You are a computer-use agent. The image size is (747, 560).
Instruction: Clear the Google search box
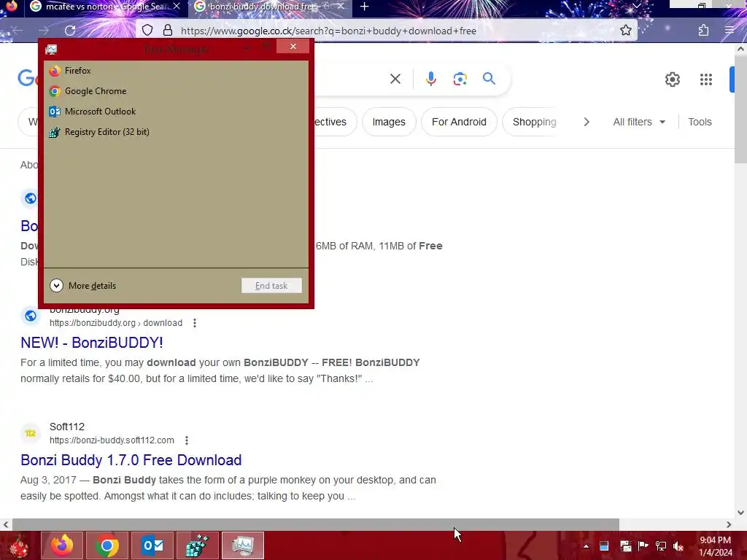pyautogui.click(x=395, y=79)
